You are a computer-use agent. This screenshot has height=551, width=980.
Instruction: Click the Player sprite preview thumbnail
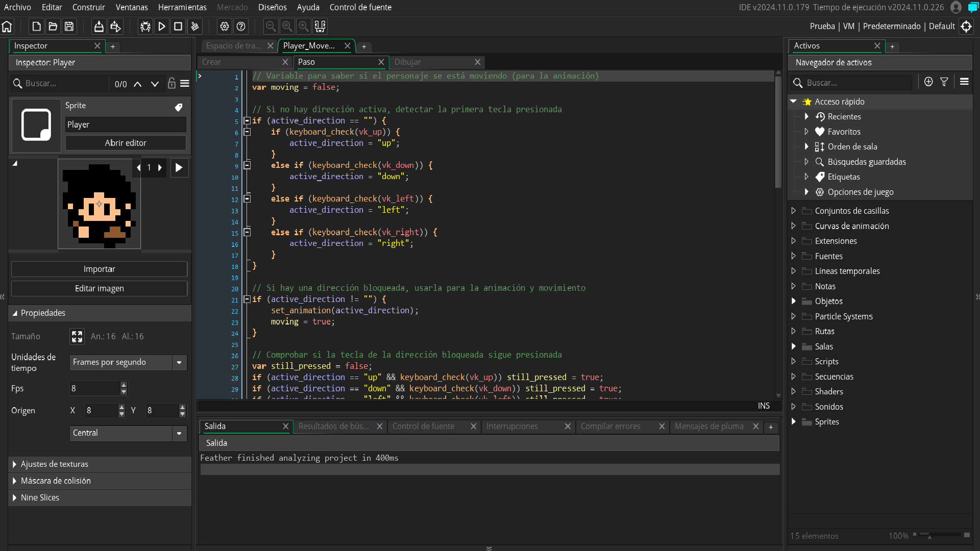point(99,204)
